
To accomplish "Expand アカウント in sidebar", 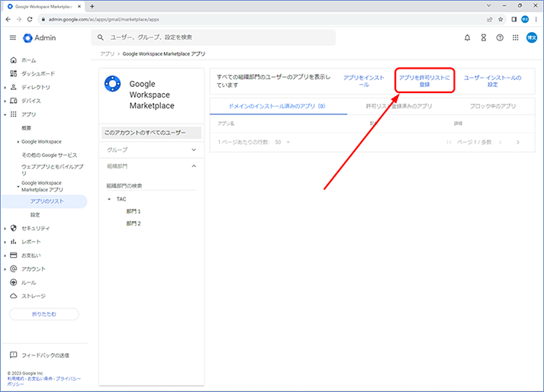I will [5, 269].
